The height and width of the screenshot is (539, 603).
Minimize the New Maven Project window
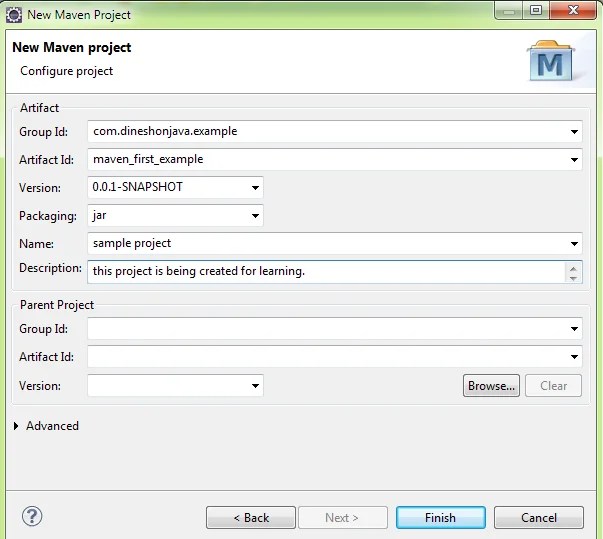pyautogui.click(x=508, y=11)
